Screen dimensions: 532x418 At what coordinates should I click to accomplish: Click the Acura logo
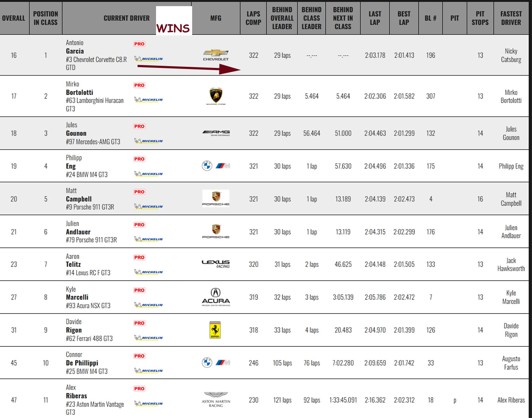[216, 297]
